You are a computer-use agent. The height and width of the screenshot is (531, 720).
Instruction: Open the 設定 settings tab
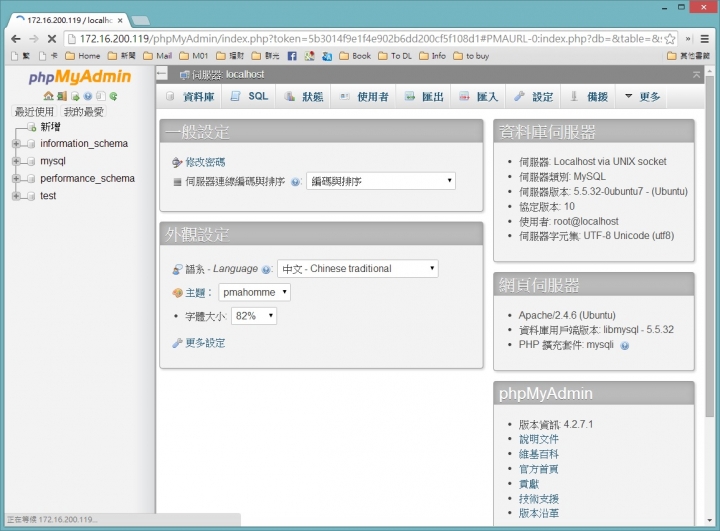coord(534,96)
